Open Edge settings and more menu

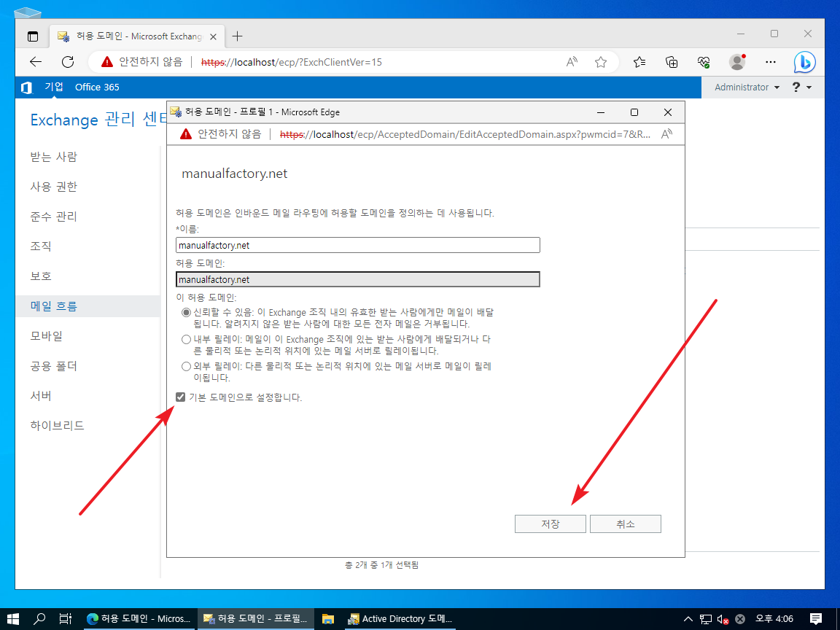pos(770,62)
